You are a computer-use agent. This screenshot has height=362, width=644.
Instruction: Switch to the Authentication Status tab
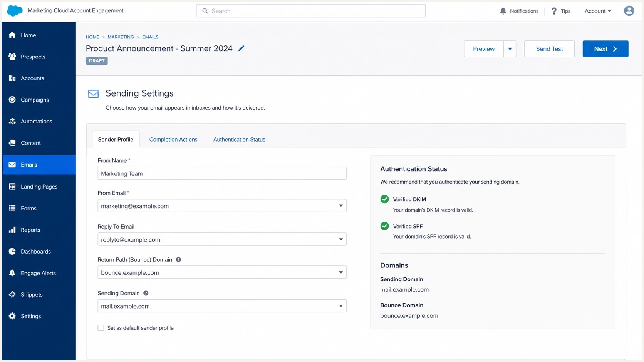tap(239, 139)
